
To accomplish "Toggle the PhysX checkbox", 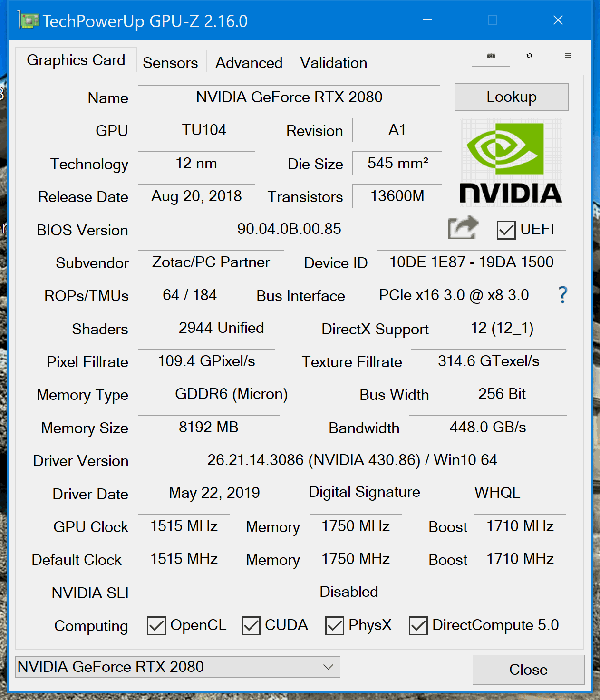I will [335, 626].
